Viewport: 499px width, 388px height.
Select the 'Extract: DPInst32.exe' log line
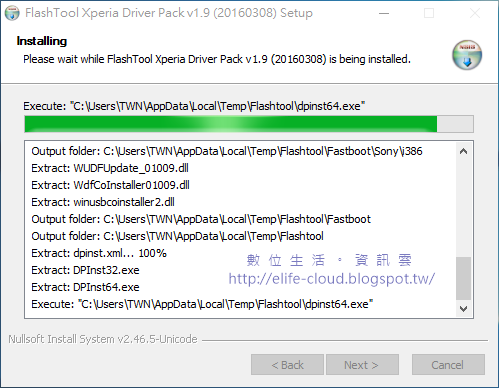[85, 270]
